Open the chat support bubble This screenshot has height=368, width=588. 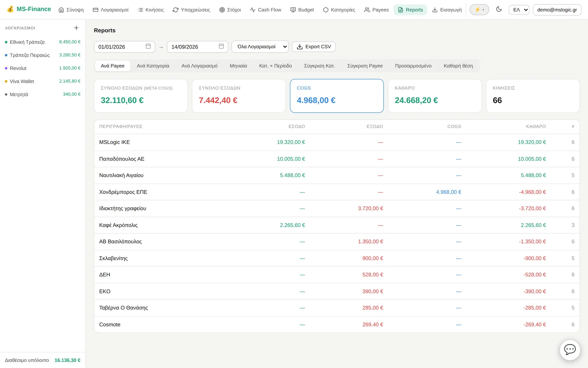click(570, 350)
